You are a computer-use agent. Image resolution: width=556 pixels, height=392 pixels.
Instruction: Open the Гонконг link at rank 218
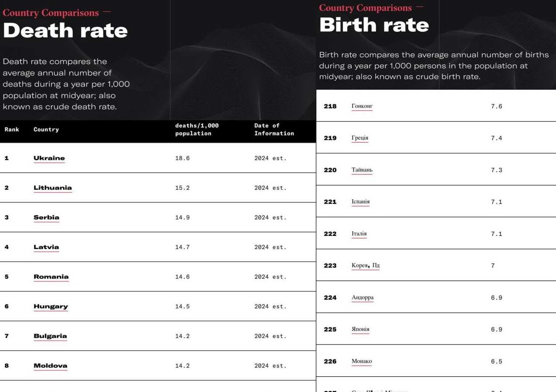point(362,106)
